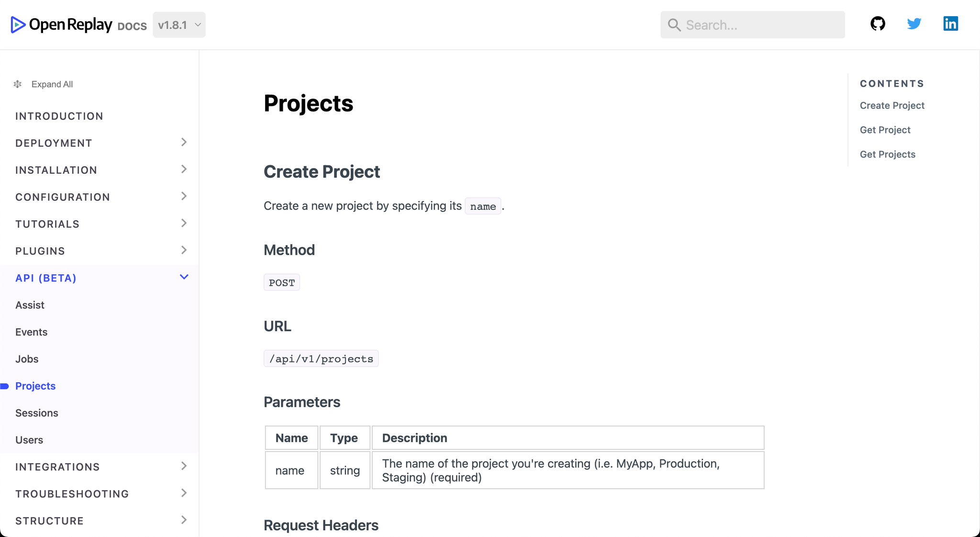Jump to Create Project in Contents
This screenshot has width=980, height=537.
coord(892,105)
